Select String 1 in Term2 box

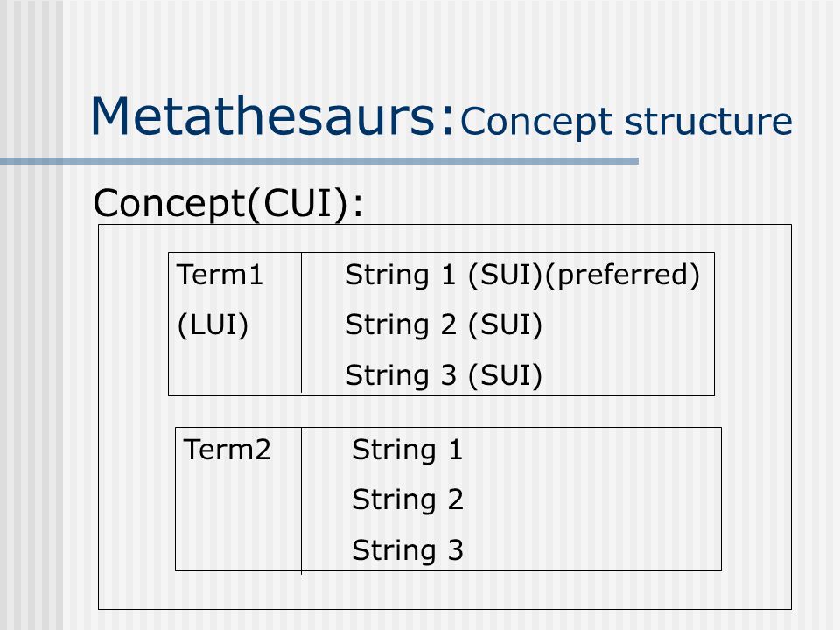coord(407,451)
